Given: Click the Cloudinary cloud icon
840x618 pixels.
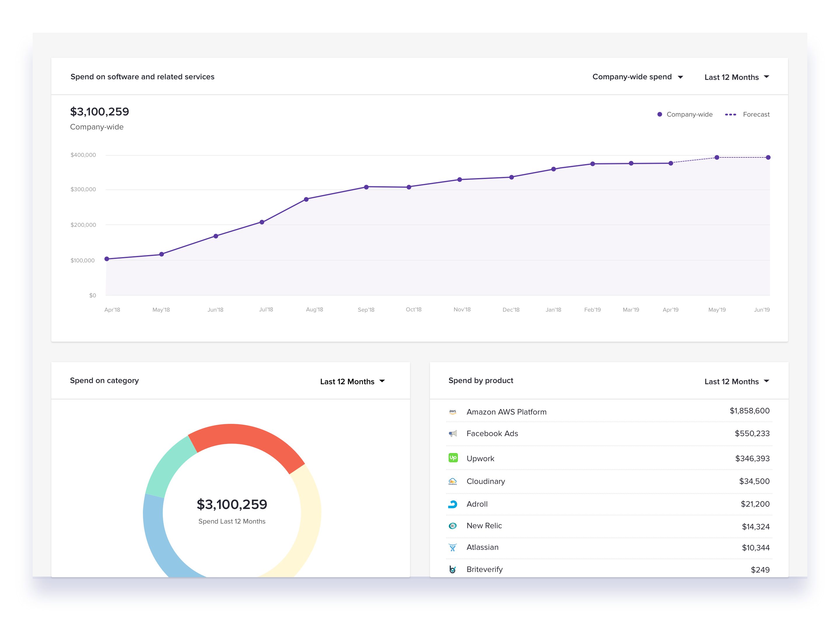Looking at the screenshot, I should (453, 481).
